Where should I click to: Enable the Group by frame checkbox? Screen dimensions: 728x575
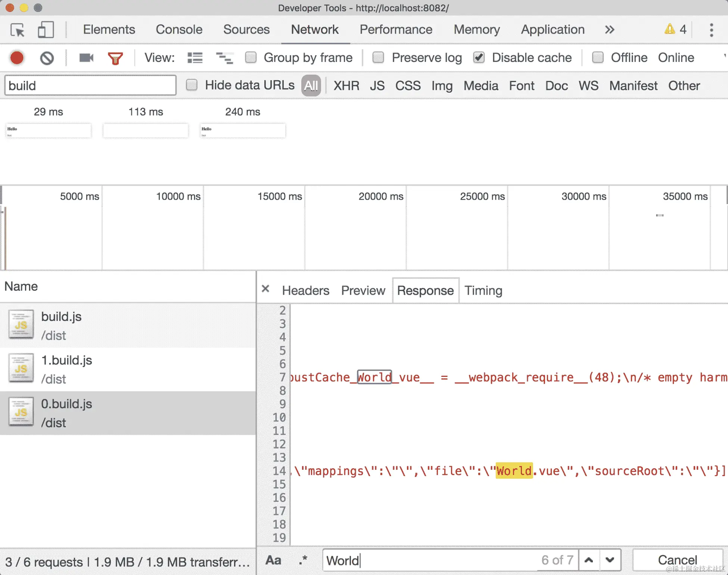[x=251, y=57]
